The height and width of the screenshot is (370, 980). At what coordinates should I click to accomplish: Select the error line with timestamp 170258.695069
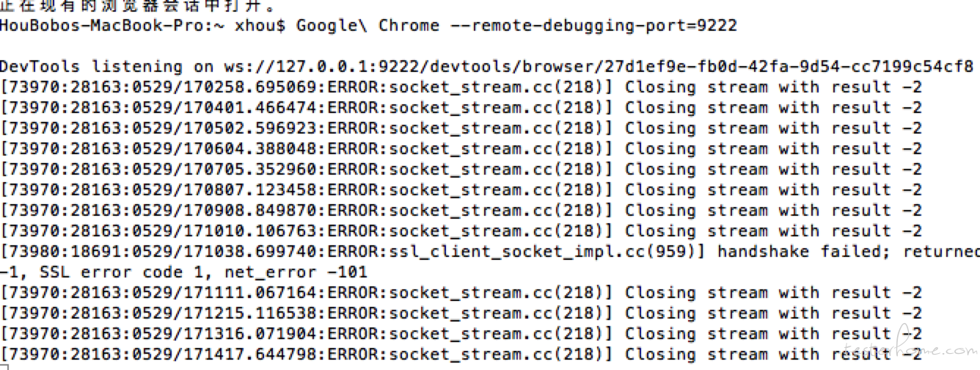point(461,87)
